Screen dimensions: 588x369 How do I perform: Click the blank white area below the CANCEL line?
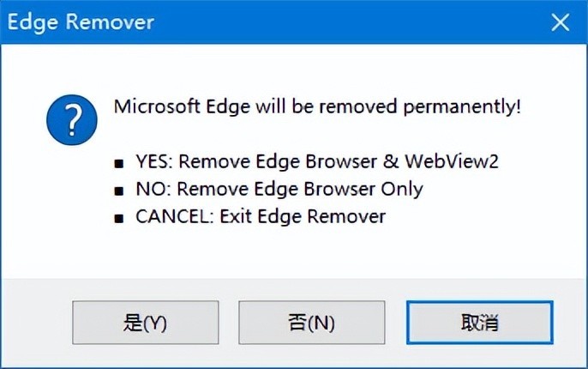click(294, 251)
